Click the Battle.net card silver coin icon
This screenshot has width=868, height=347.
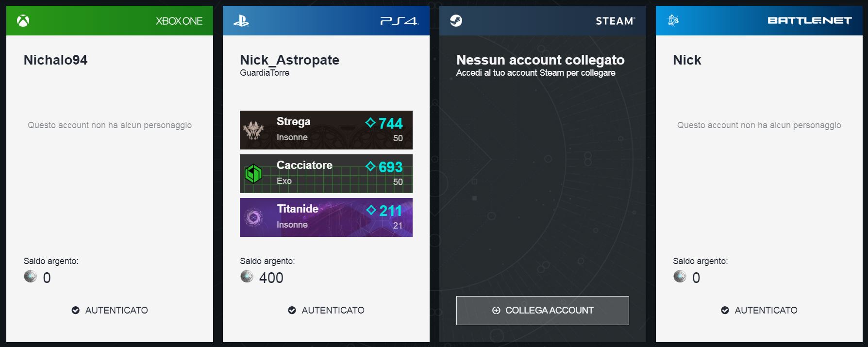click(x=680, y=277)
